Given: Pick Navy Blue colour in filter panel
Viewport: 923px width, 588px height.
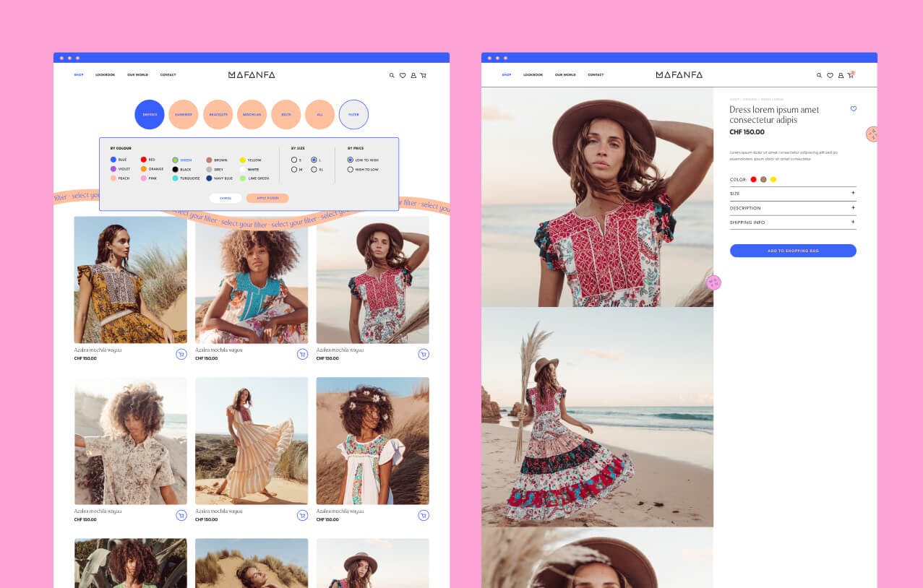Looking at the screenshot, I should coord(209,178).
